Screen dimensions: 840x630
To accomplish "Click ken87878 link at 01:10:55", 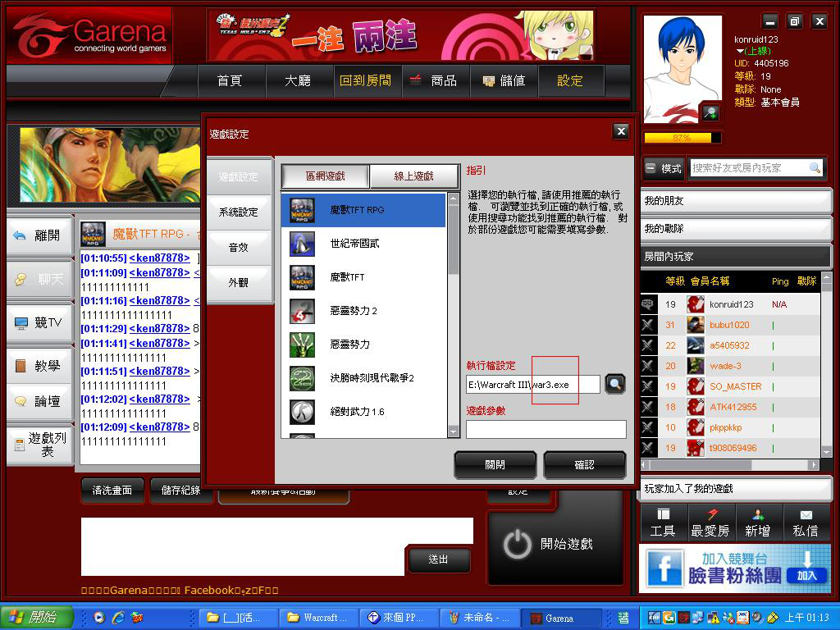I will pyautogui.click(x=160, y=258).
